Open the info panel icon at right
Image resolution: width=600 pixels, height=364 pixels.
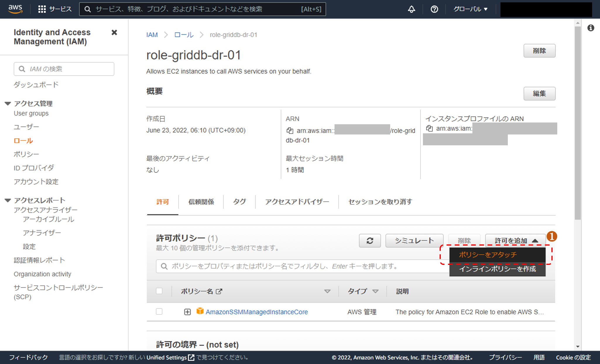(591, 28)
